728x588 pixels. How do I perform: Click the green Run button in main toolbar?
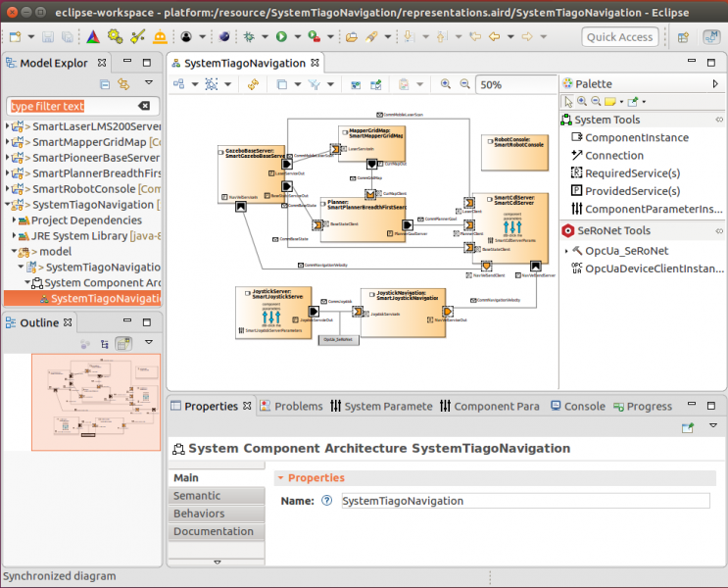click(281, 37)
